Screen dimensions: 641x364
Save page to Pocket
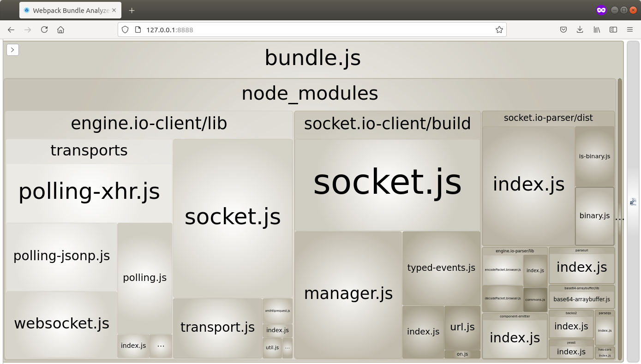[x=563, y=30]
